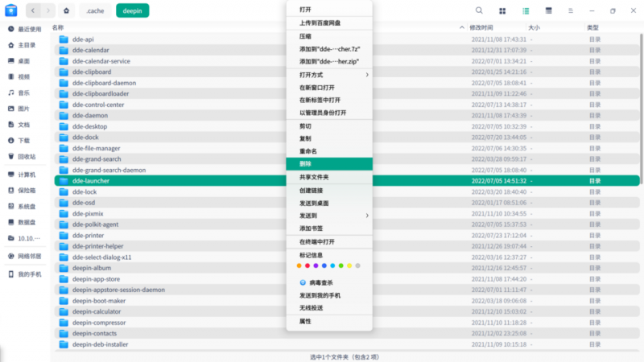644x362 pixels.
Task: Choose 无线投送 in the context menu
Action: [x=329, y=308]
